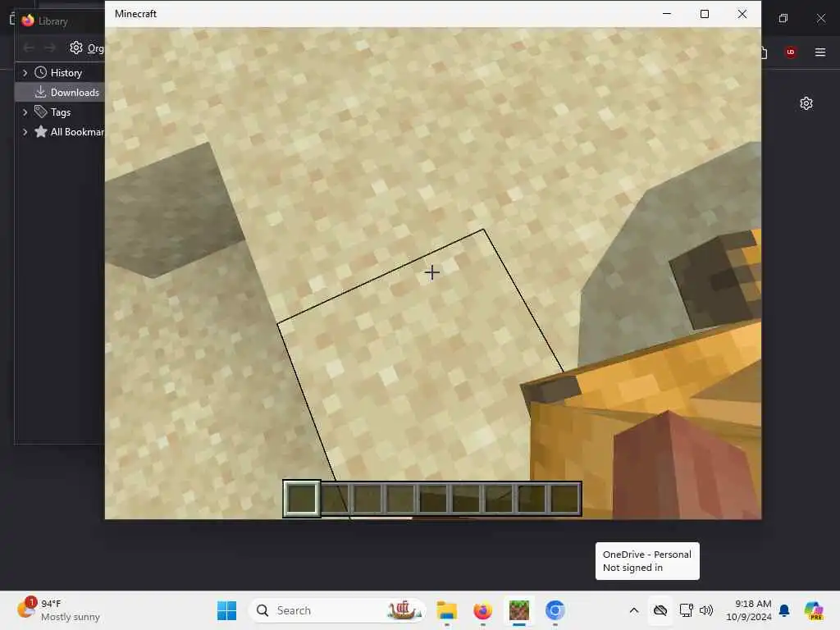The width and height of the screenshot is (840, 630).
Task: Select Downloads in the Library sidebar
Action: point(60,92)
